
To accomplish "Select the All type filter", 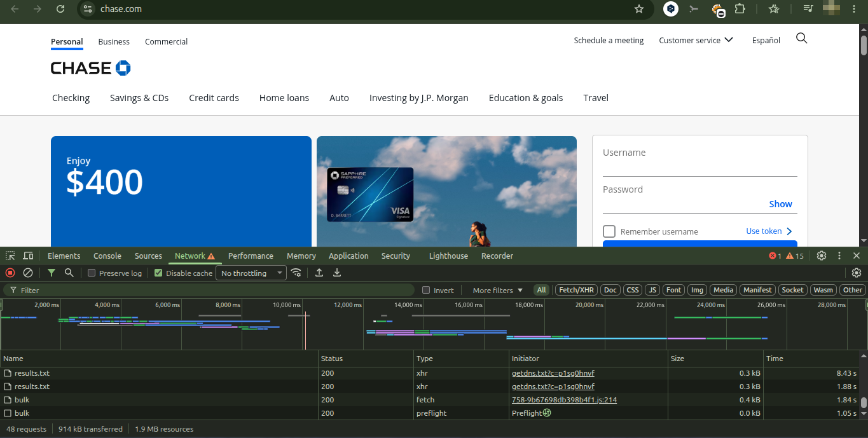I will (x=541, y=290).
